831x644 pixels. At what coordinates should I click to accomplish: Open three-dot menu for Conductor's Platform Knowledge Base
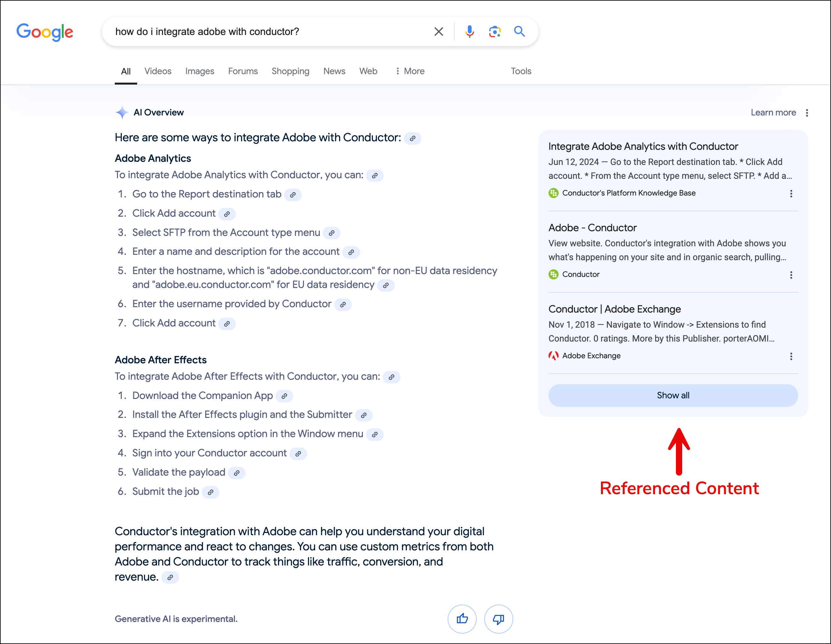[x=791, y=194]
